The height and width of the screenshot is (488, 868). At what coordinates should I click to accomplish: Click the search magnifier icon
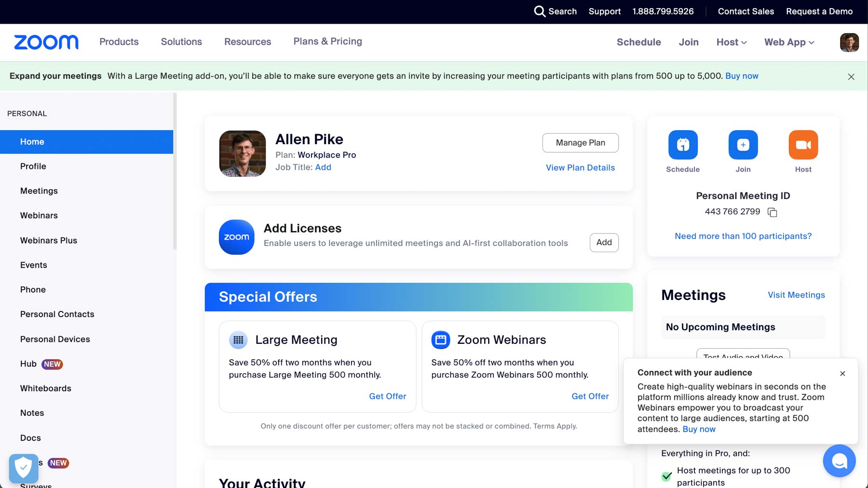tap(540, 11)
